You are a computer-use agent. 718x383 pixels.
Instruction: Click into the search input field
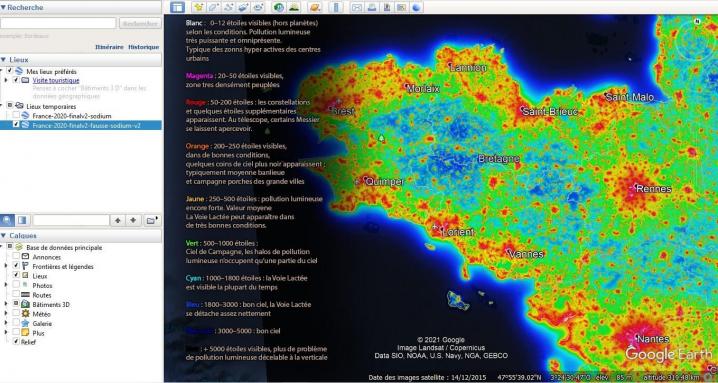[x=58, y=23]
